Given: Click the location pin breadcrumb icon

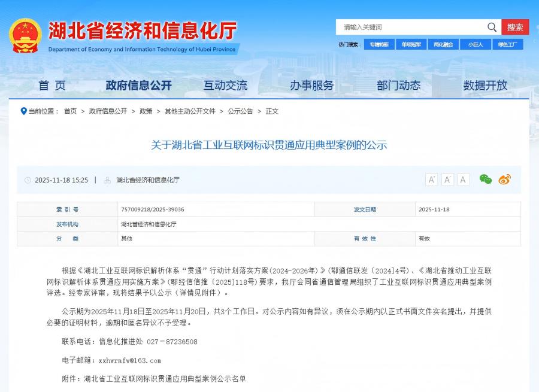Looking at the screenshot, I should click(23, 111).
